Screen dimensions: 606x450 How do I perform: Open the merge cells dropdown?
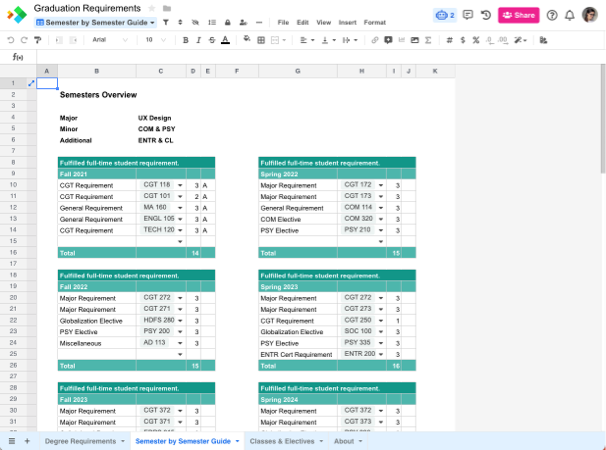pos(278,40)
